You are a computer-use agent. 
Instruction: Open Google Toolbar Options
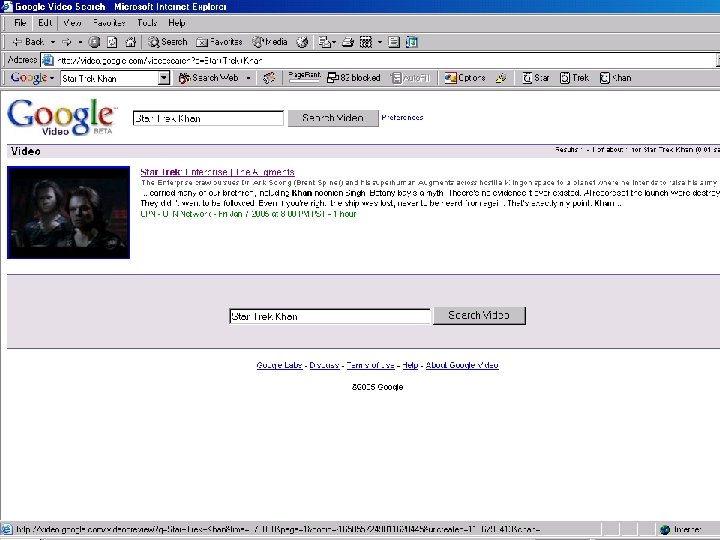[x=465, y=78]
